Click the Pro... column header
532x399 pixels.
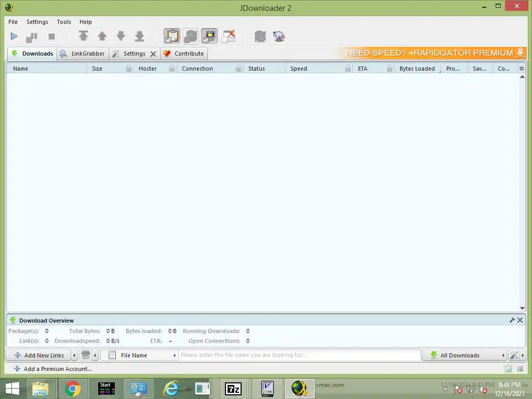point(454,69)
